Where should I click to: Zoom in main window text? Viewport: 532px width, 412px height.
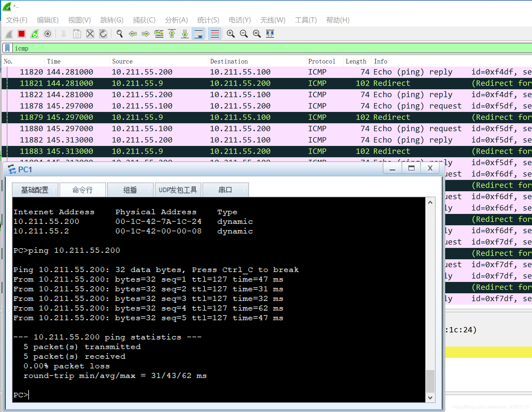231,34
